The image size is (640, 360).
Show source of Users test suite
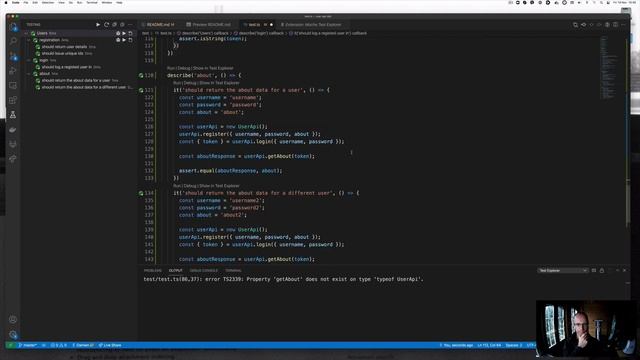130,33
